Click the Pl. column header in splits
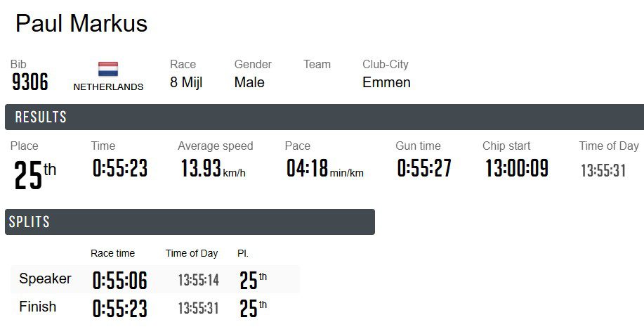This screenshot has height=327, width=644. coord(243,253)
